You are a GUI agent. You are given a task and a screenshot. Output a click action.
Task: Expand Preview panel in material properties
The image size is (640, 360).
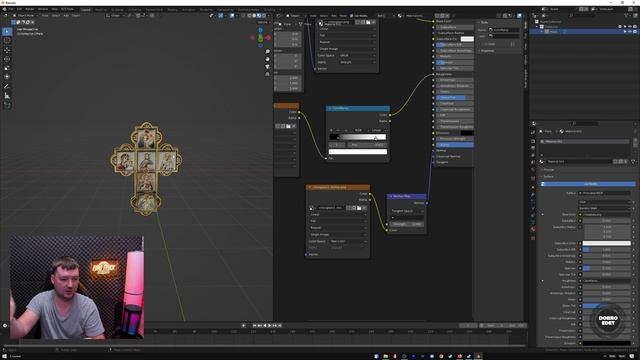(549, 170)
